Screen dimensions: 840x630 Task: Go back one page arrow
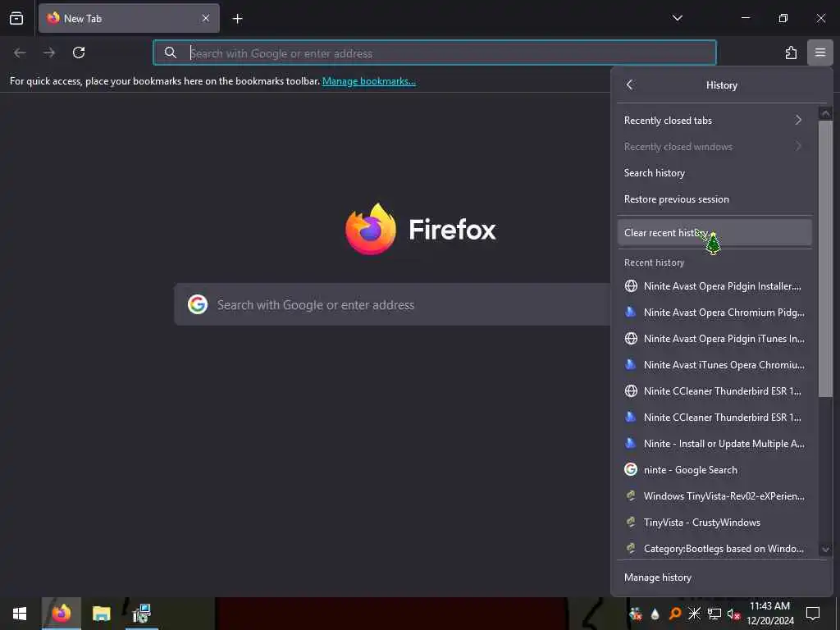(20, 52)
